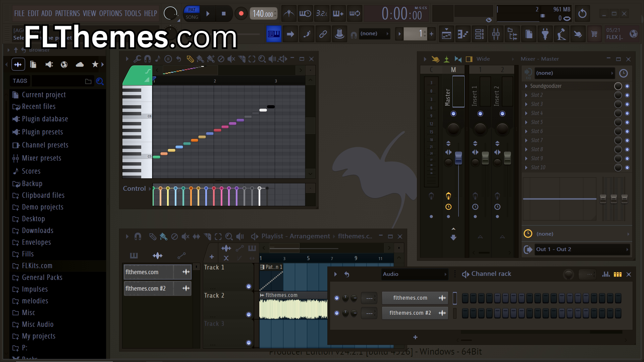Select the pencil Draw tool in piano roll
Image resolution: width=644 pixels, height=362 pixels.
[190, 59]
